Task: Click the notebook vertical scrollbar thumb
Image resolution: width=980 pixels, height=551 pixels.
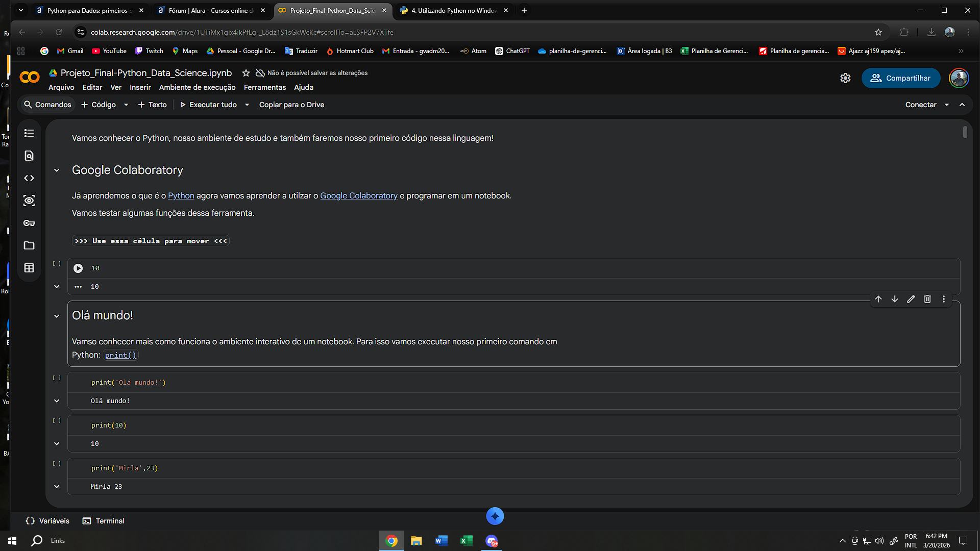Action: pos(965,132)
